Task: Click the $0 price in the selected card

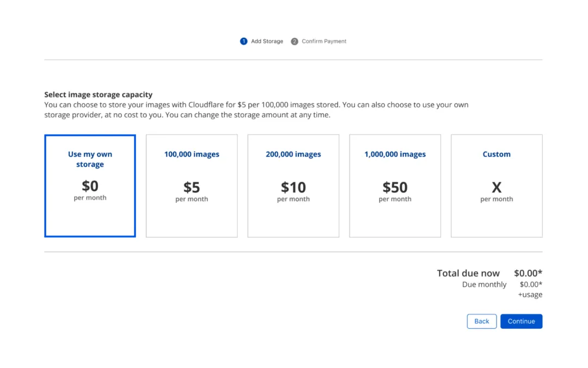Action: (x=89, y=185)
